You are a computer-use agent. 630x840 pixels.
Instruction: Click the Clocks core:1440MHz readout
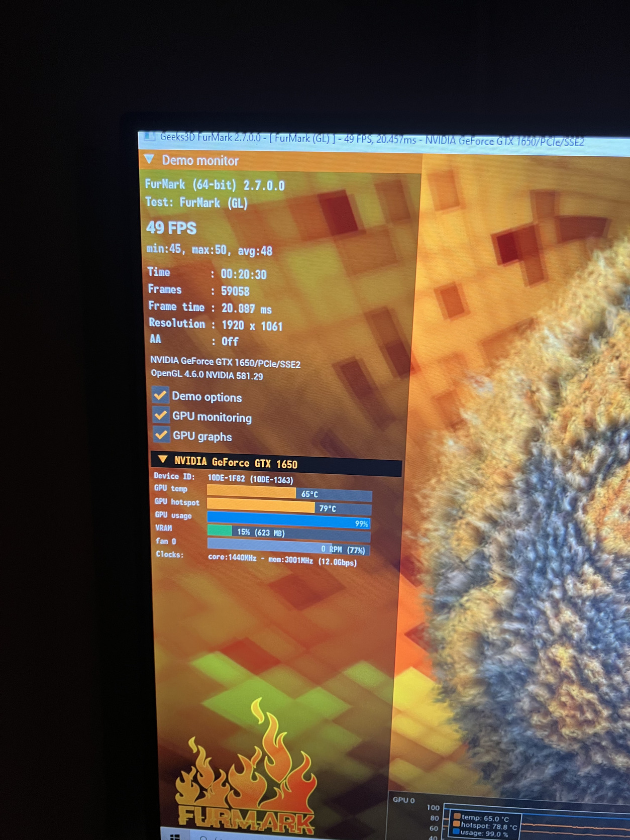[282, 560]
